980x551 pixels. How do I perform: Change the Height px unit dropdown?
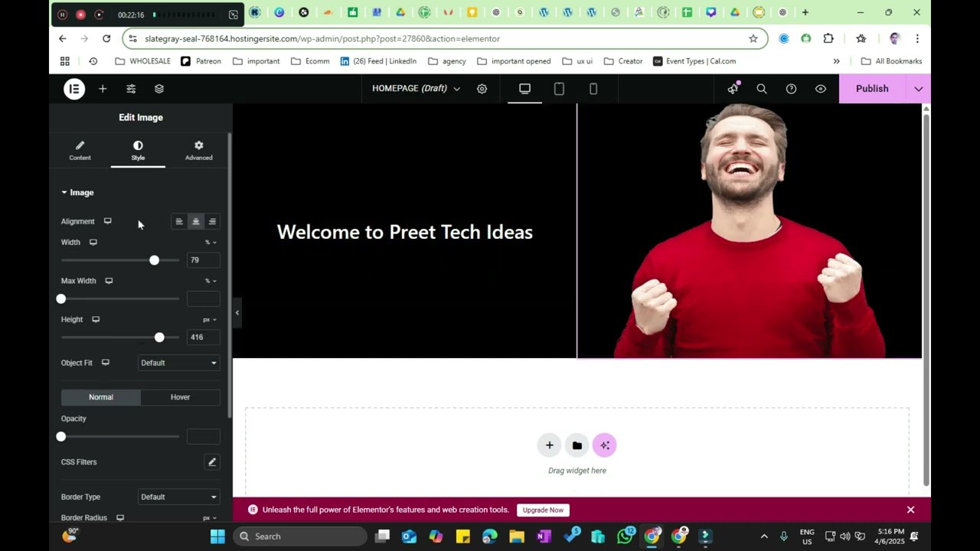point(209,320)
